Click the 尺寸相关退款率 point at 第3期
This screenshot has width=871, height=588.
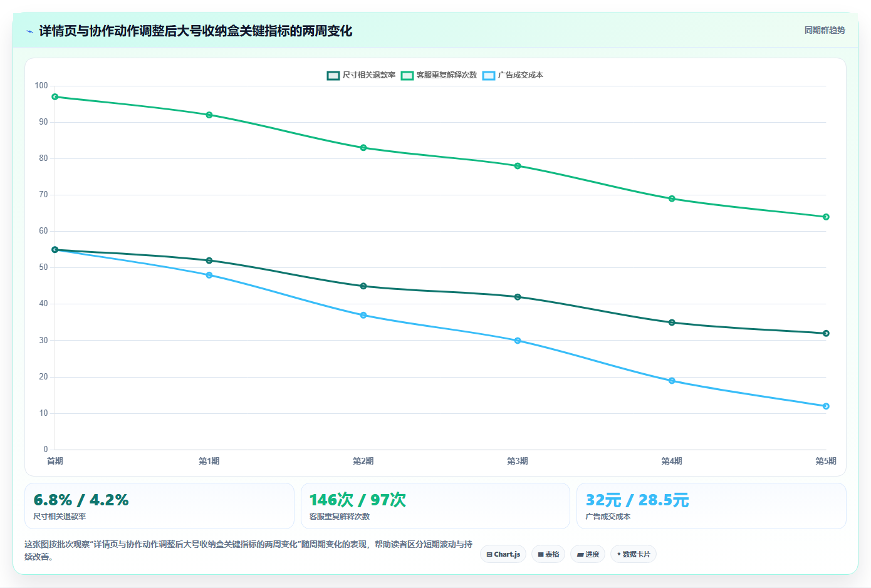[x=518, y=297]
